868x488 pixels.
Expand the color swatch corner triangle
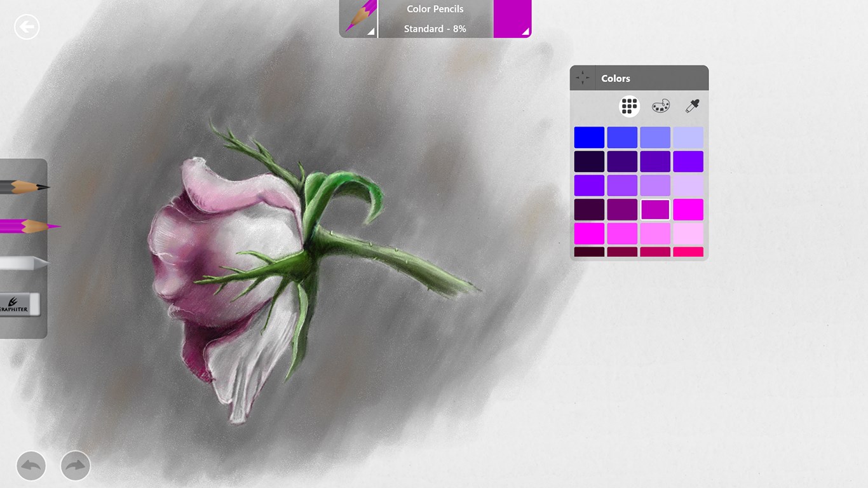click(525, 32)
